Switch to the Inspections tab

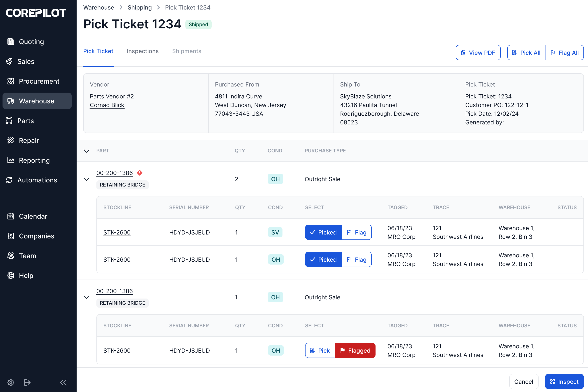(x=142, y=51)
